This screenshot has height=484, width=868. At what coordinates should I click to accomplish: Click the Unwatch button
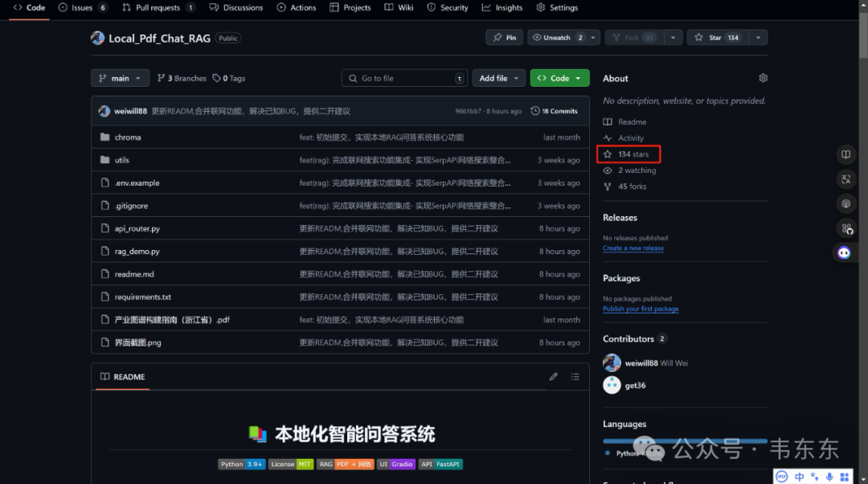point(557,38)
